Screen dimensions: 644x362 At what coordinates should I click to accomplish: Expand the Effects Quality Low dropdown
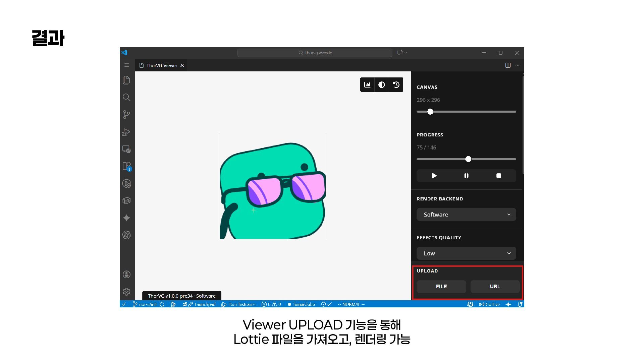click(466, 253)
